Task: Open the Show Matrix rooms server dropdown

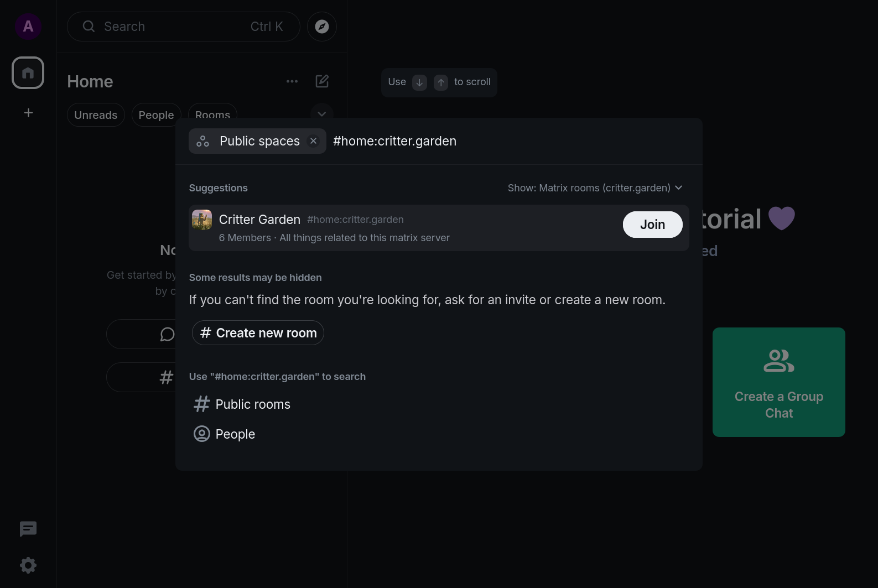Action: pos(595,188)
